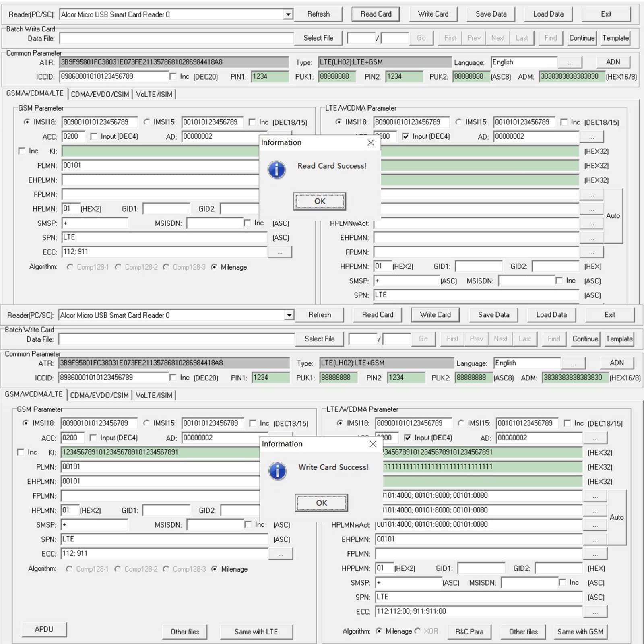The height and width of the screenshot is (644, 644).
Task: Click the info icon beside Read Card Success
Action: 277,170
